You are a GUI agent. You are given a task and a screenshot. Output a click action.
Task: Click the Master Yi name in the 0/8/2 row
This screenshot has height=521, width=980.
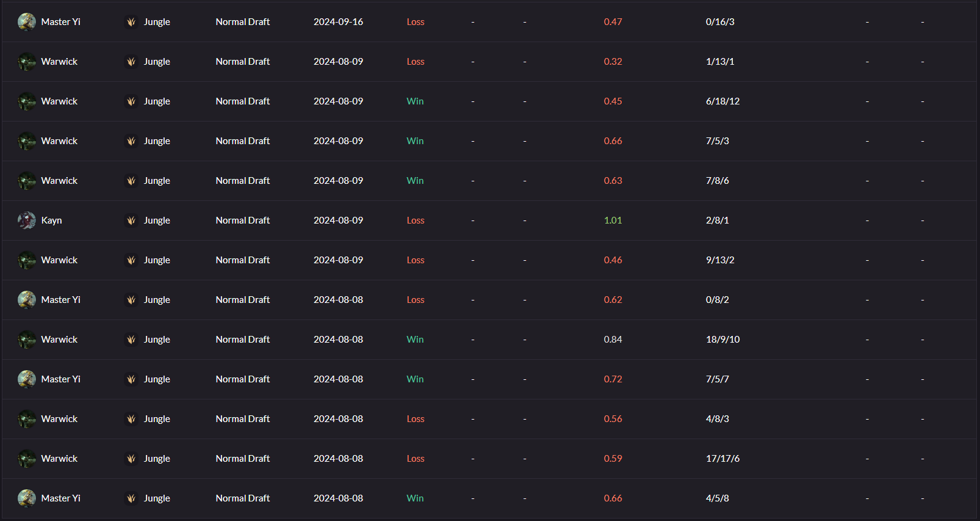pos(60,300)
